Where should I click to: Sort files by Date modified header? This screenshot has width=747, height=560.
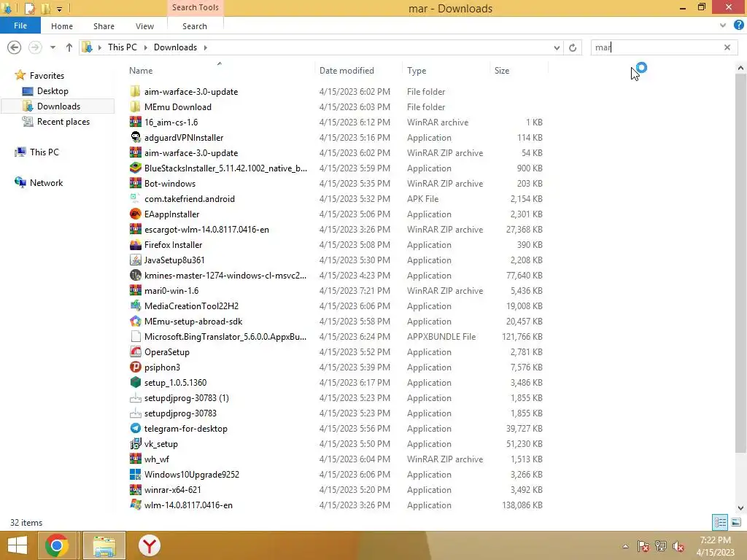click(x=347, y=71)
